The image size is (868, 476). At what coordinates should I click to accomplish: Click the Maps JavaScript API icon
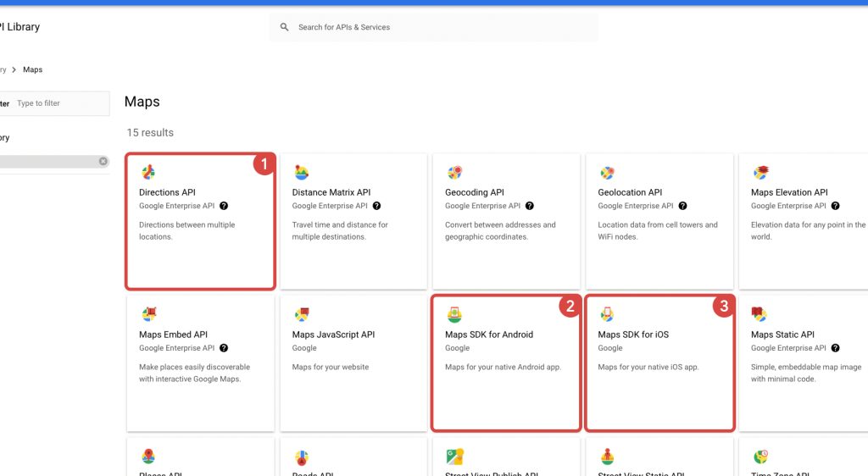(x=301, y=315)
